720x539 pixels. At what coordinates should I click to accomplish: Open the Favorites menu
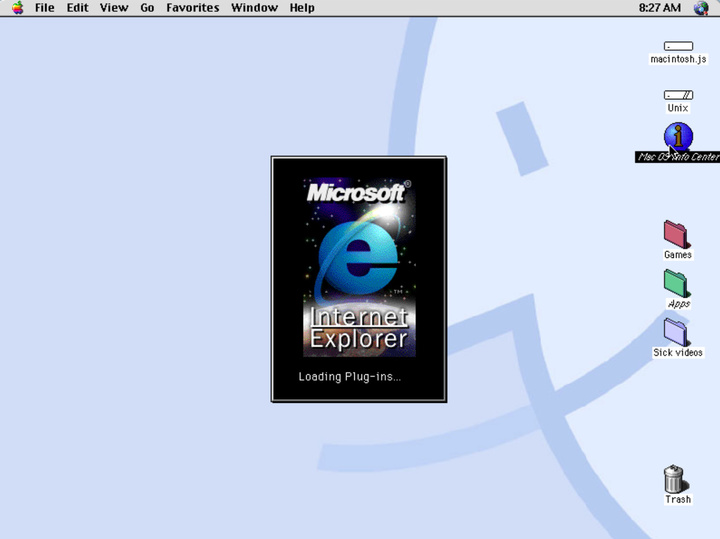point(192,8)
